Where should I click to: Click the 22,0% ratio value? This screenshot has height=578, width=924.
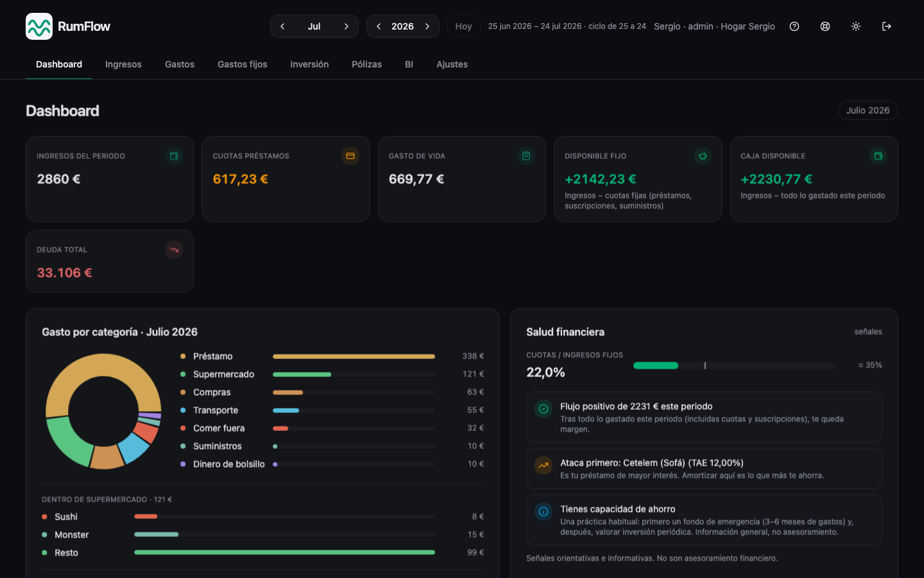[x=545, y=372]
